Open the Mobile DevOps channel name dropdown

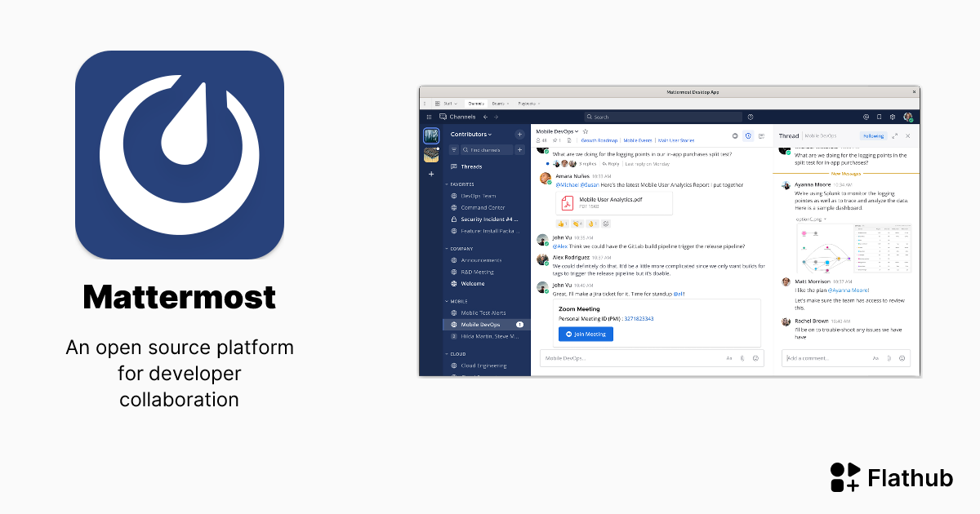click(558, 131)
